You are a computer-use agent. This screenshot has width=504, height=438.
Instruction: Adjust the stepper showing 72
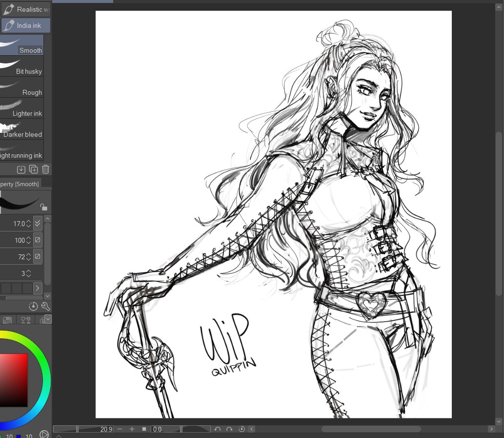29,257
